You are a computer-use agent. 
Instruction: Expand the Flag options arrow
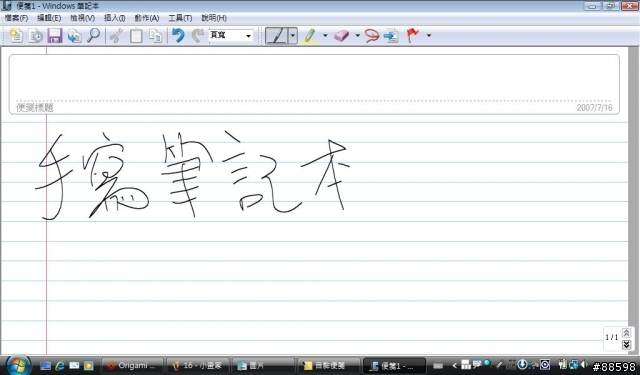coord(429,36)
